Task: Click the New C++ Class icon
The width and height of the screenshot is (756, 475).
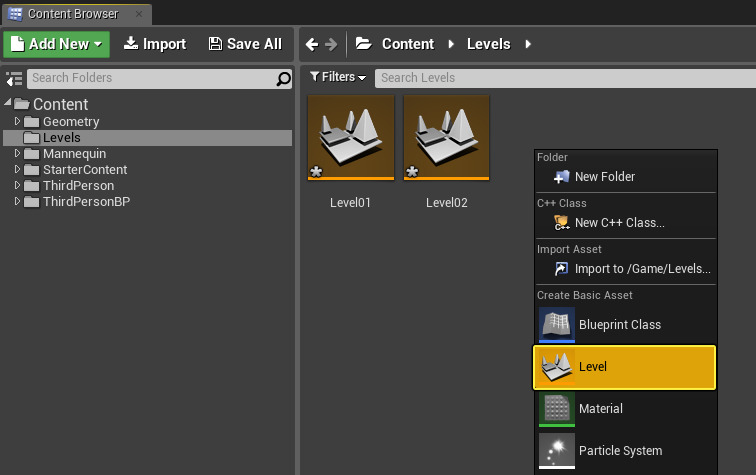Action: (562, 223)
